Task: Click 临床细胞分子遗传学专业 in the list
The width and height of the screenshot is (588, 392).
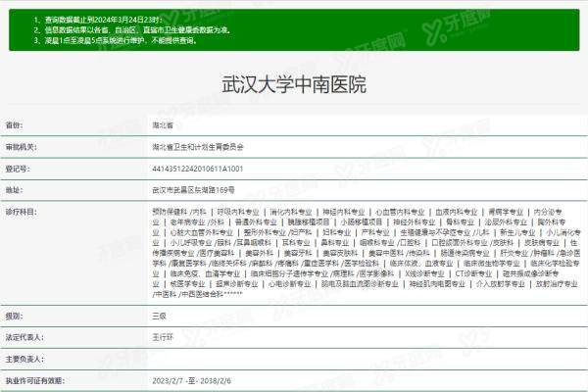Action: click(289, 273)
